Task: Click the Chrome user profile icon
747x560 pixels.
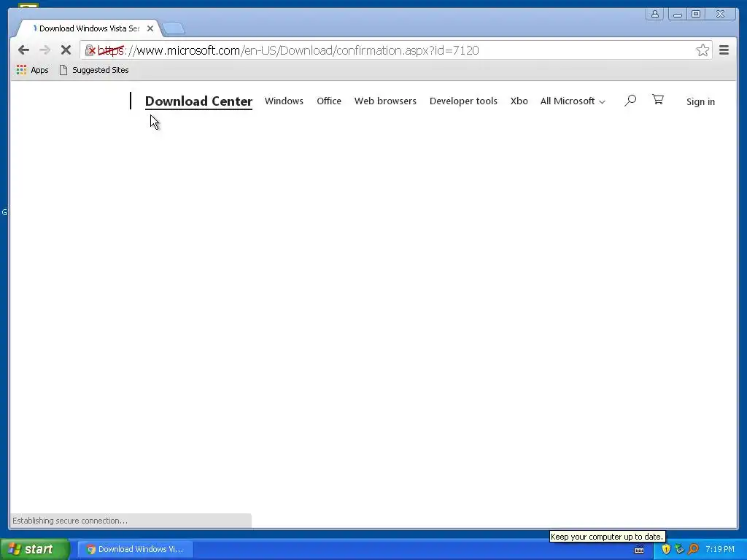Action: pyautogui.click(x=655, y=15)
